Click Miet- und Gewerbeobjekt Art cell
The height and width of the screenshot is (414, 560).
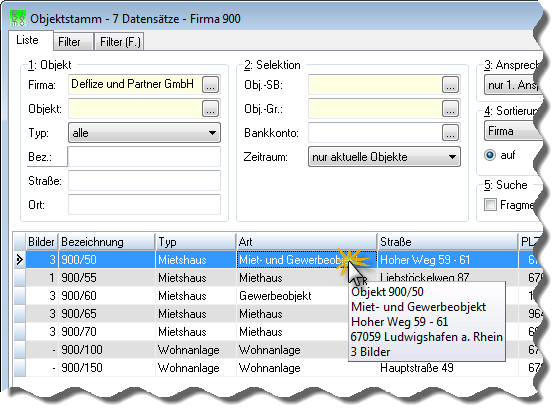tap(307, 260)
